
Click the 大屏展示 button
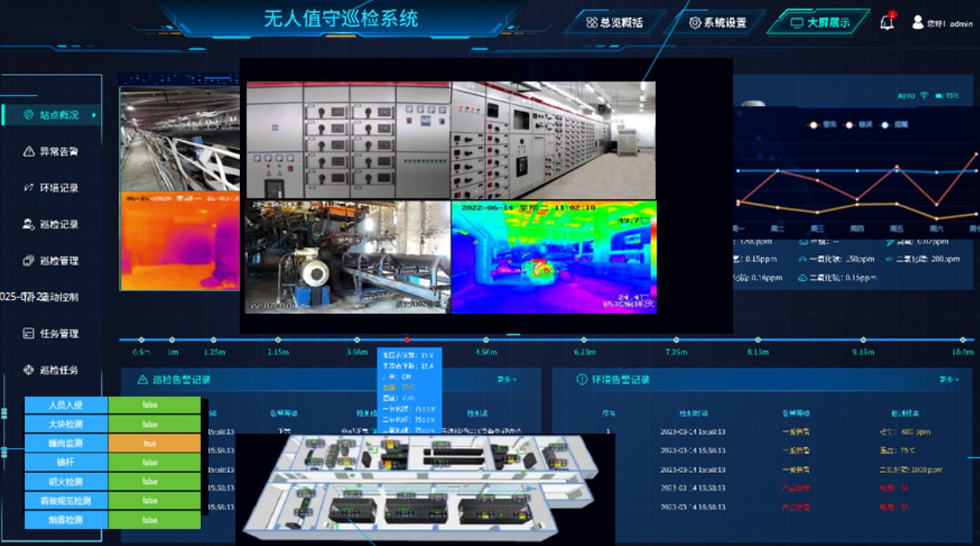(820, 23)
